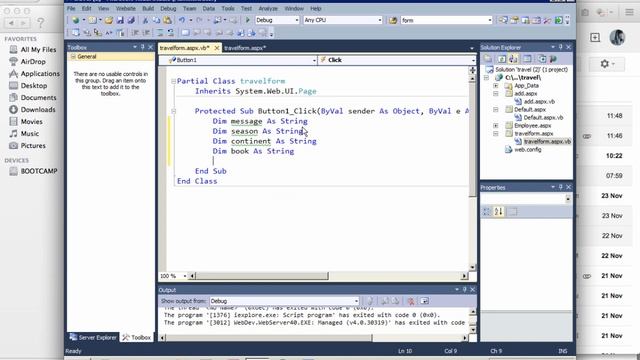
Task: Click the Start Page icon in top right toolbar
Action: pos(559,20)
